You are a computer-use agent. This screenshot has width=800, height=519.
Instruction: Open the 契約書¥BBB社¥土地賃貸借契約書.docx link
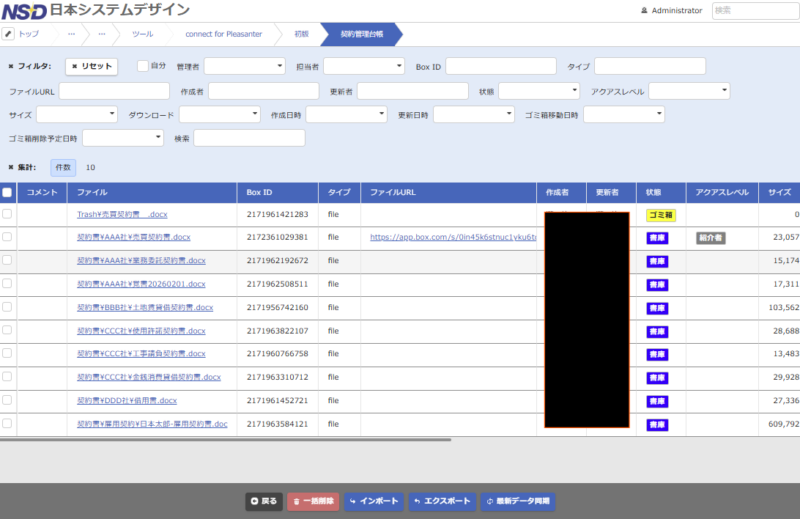[x=145, y=307]
